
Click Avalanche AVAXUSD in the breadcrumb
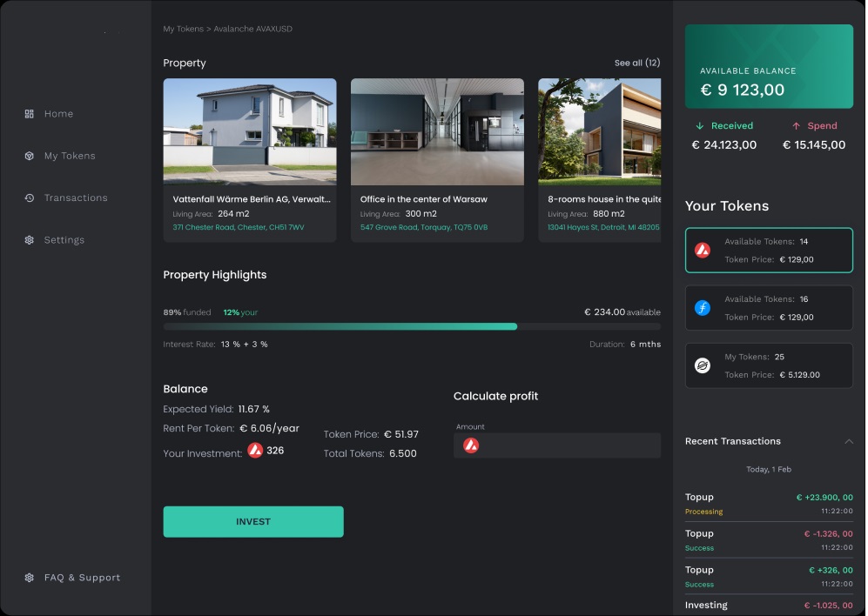click(253, 29)
